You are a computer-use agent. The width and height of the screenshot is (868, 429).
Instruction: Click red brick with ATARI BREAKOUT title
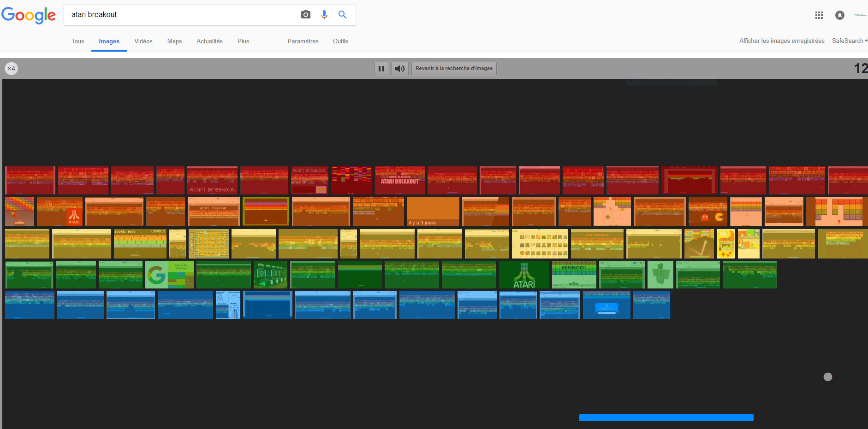pos(400,180)
